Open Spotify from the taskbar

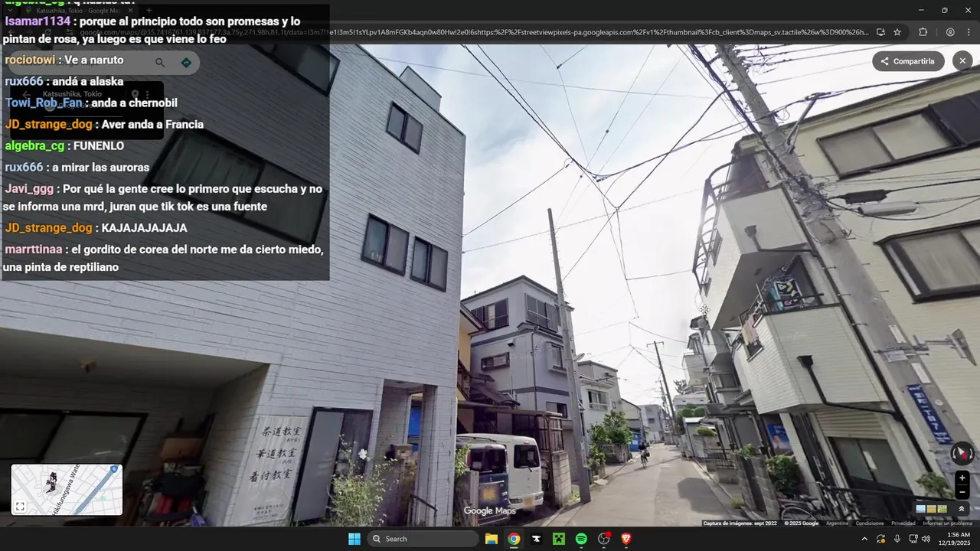click(581, 539)
